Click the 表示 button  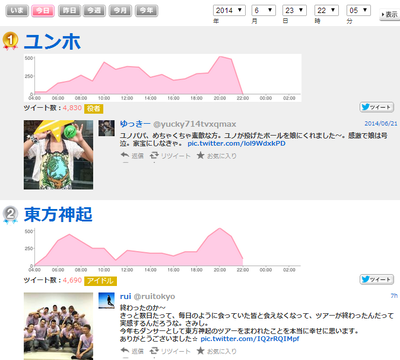coord(389,15)
